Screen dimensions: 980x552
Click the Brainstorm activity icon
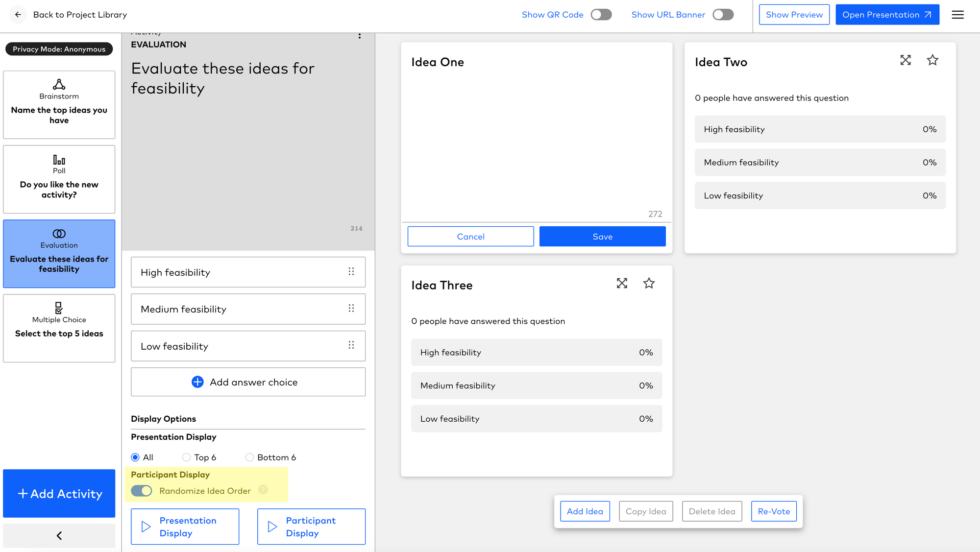(59, 85)
